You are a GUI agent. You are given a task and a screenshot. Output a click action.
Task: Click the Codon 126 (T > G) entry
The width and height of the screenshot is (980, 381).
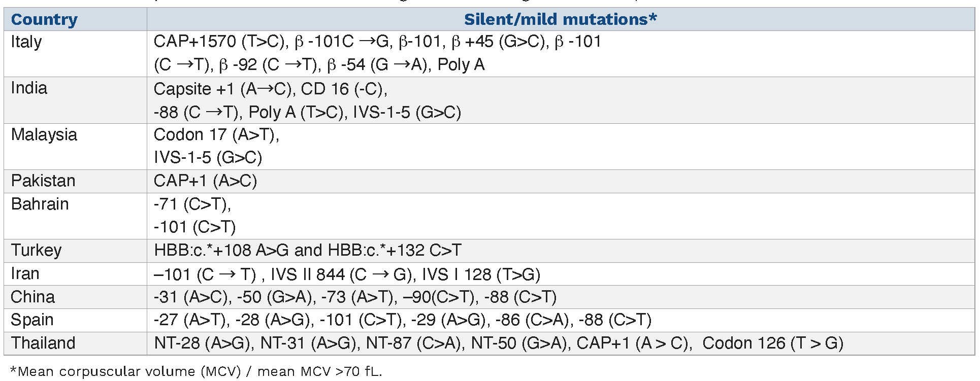(772, 343)
